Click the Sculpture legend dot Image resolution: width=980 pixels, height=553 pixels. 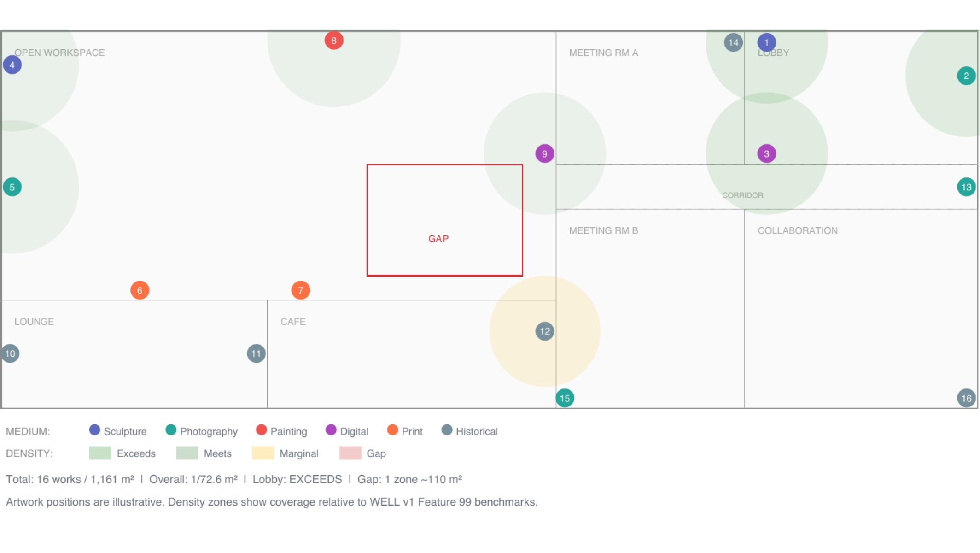click(x=94, y=430)
